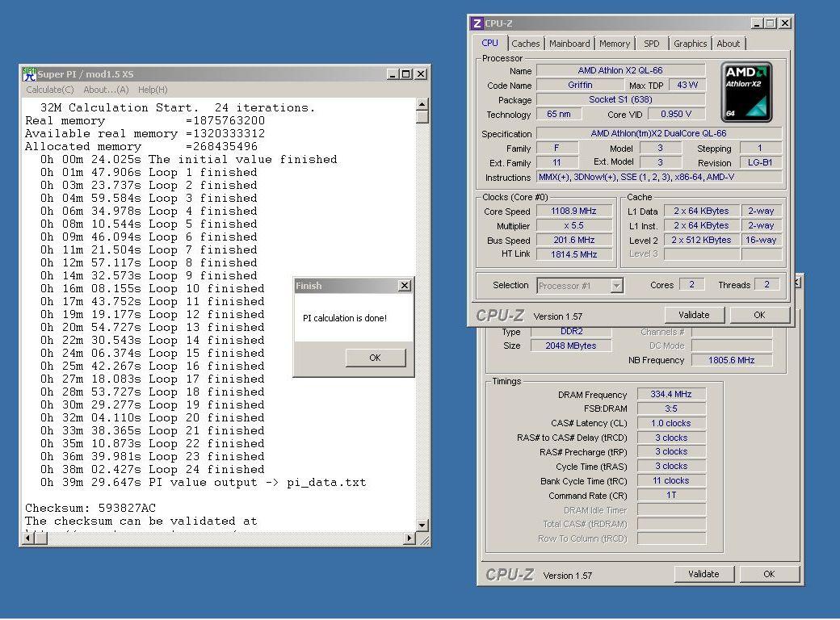Switch to the Mainboard tab in CPU-Z
Image resolution: width=840 pixels, height=620 pixels.
569,44
